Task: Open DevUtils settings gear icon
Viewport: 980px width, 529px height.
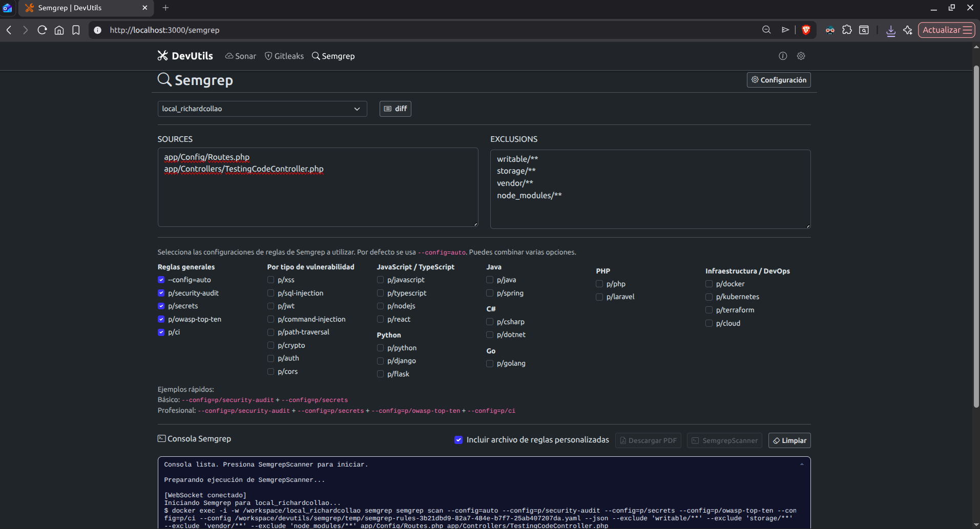Action: point(801,56)
